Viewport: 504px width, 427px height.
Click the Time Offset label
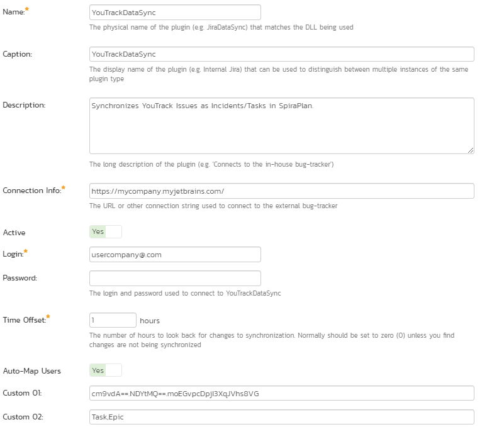(x=25, y=320)
